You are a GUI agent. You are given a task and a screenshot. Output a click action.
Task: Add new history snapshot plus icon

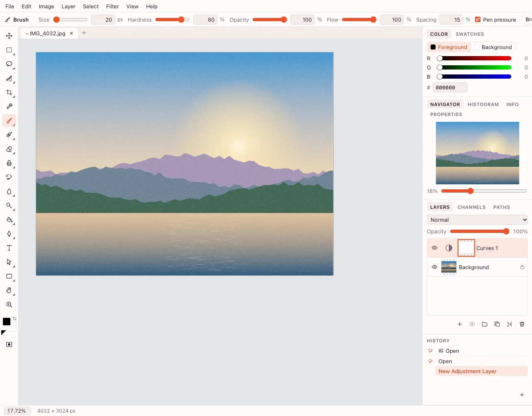(522, 395)
